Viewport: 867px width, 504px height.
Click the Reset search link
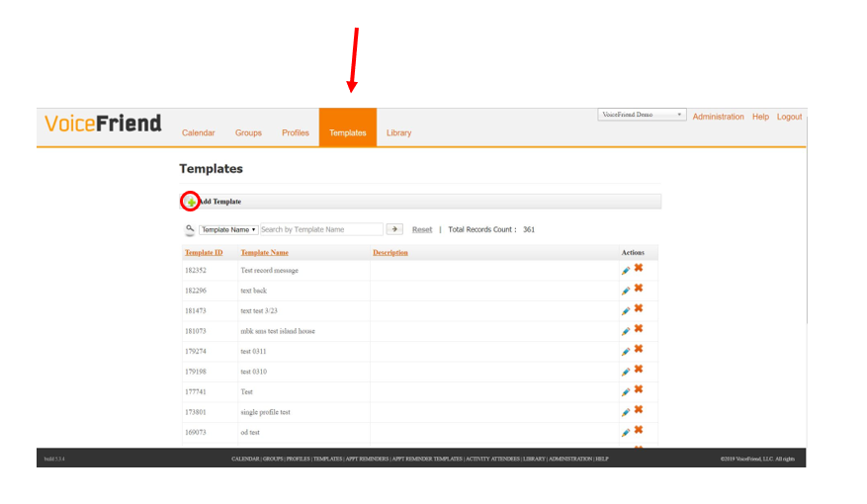[x=422, y=229]
